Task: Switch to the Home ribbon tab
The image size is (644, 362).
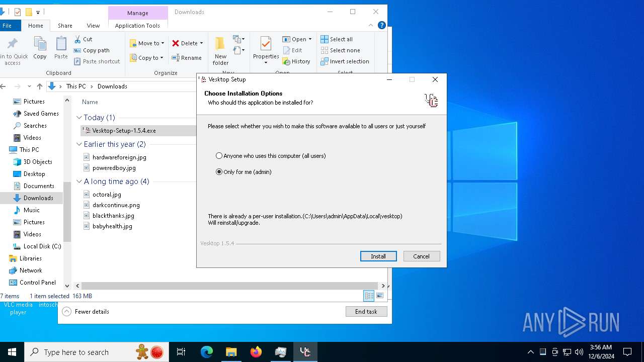Action: pyautogui.click(x=36, y=26)
